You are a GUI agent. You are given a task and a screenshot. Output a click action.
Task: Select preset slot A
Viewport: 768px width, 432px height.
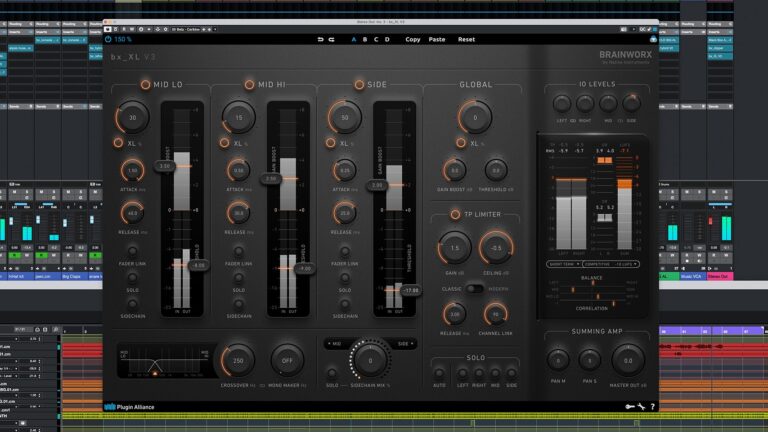pyautogui.click(x=354, y=39)
